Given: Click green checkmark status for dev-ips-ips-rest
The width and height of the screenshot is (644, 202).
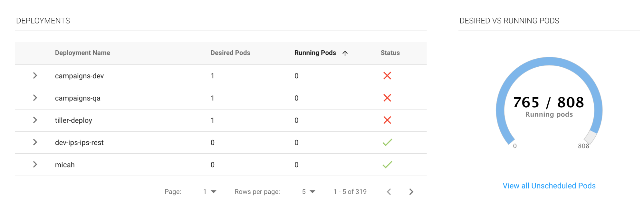Looking at the screenshot, I should point(387,142).
